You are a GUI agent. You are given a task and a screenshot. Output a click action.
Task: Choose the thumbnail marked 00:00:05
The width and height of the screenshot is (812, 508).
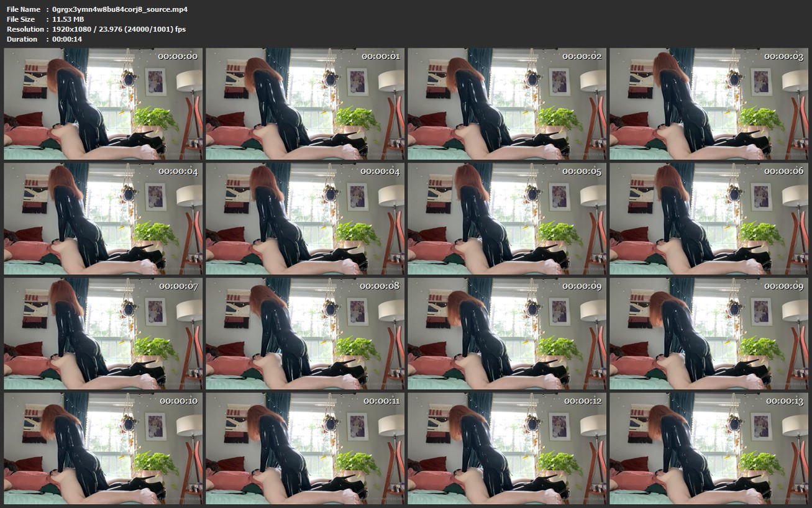pyautogui.click(x=507, y=219)
